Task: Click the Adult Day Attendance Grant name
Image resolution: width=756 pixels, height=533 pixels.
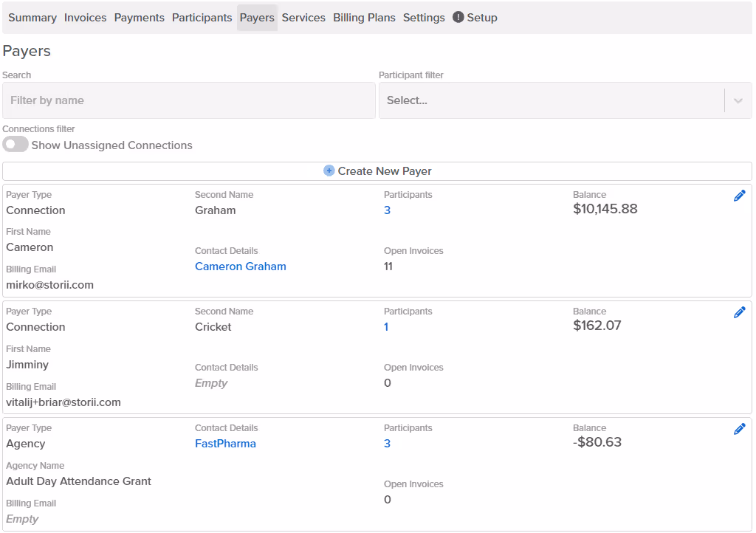Action: tap(78, 481)
